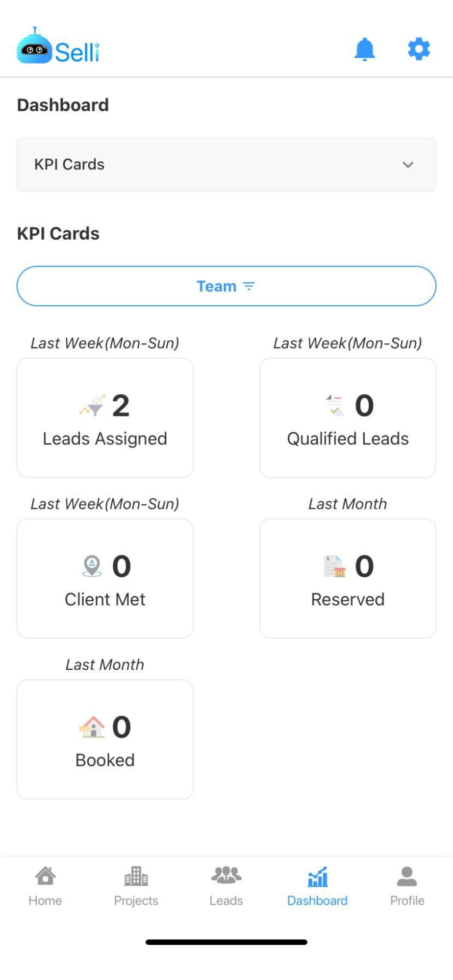The width and height of the screenshot is (453, 980).
Task: Expand the KPI Cards dropdown chevron
Action: click(x=408, y=165)
